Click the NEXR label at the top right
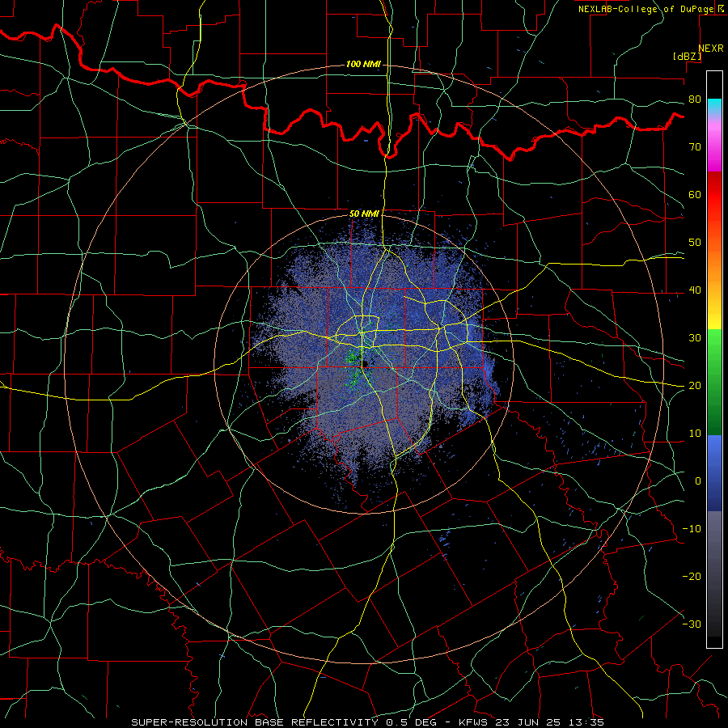The height and width of the screenshot is (728, 728). coord(711,49)
